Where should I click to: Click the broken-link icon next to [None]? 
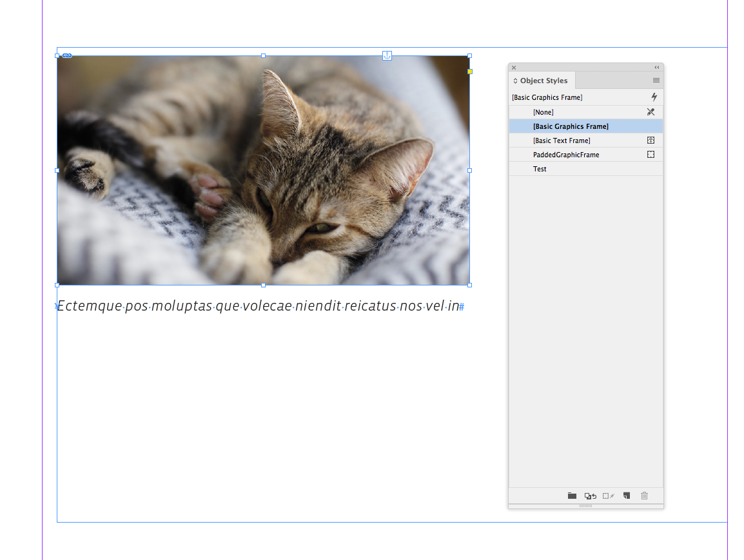pos(651,111)
